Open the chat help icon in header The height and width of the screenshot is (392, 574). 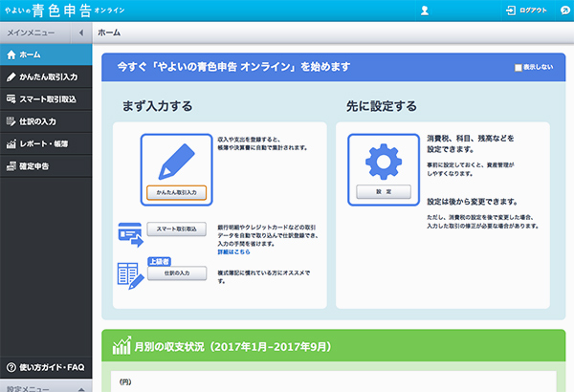565,11
